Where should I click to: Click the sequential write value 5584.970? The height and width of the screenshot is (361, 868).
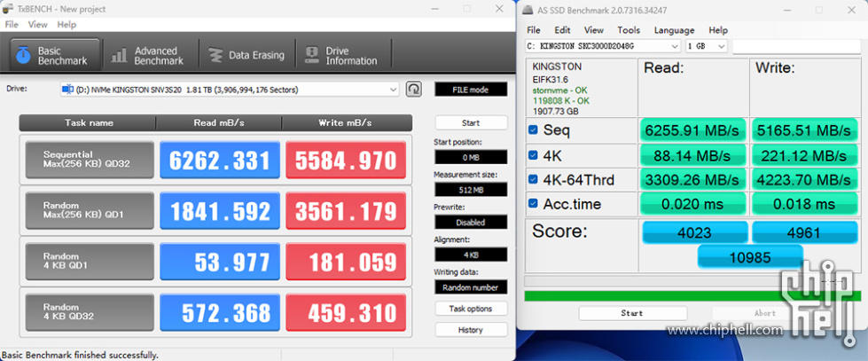click(346, 160)
